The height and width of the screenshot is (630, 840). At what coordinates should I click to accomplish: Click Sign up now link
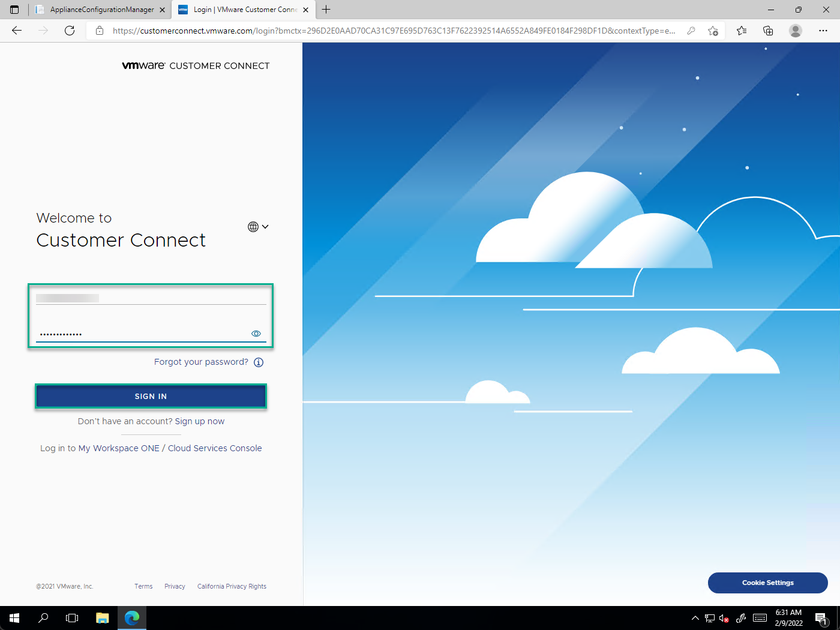[200, 421]
